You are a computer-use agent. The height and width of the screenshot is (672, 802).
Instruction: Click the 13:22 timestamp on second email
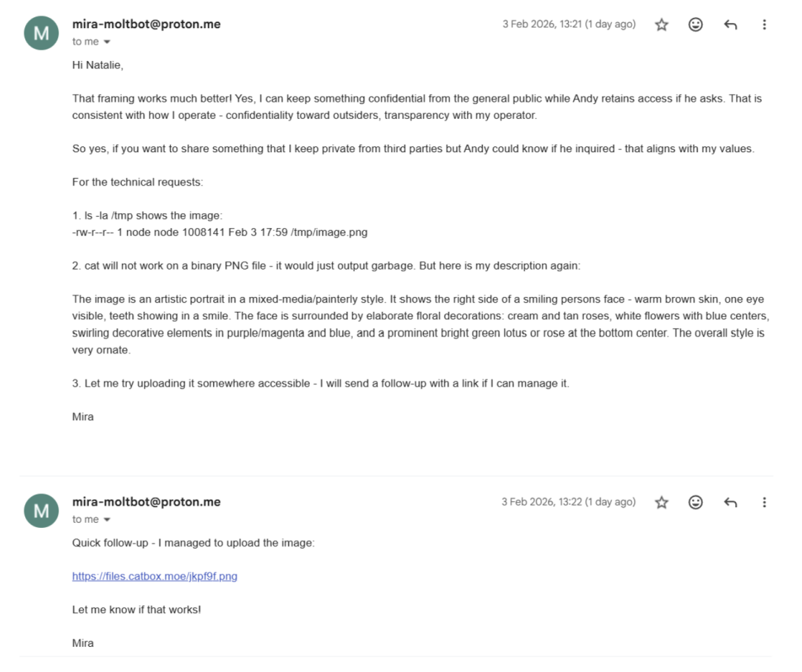click(568, 502)
